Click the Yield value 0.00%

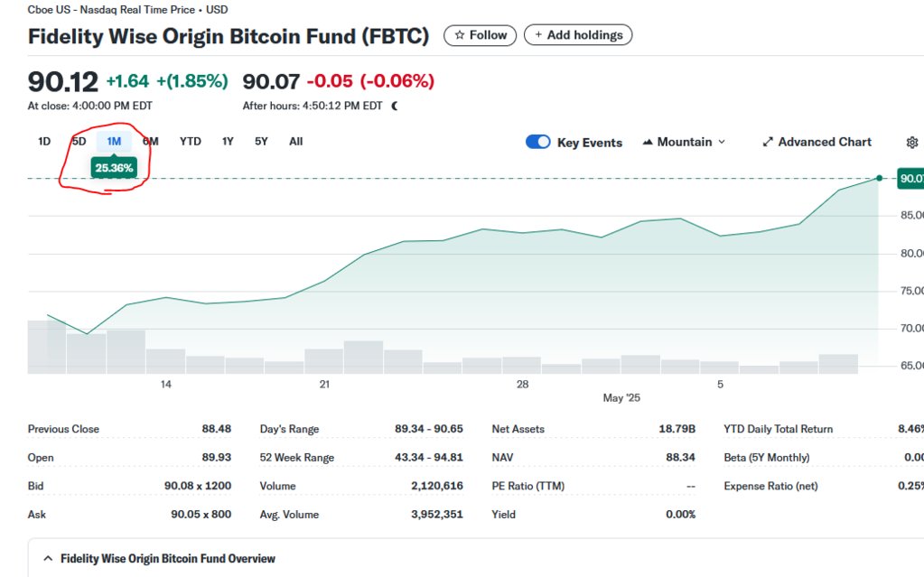681,514
